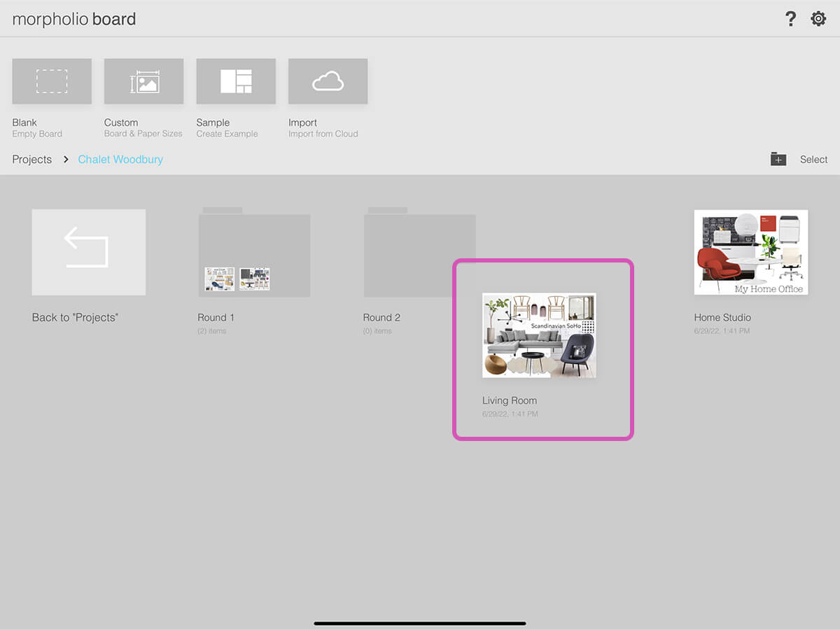This screenshot has height=630, width=840.
Task: Open the Round 1 folder
Action: [x=254, y=253]
